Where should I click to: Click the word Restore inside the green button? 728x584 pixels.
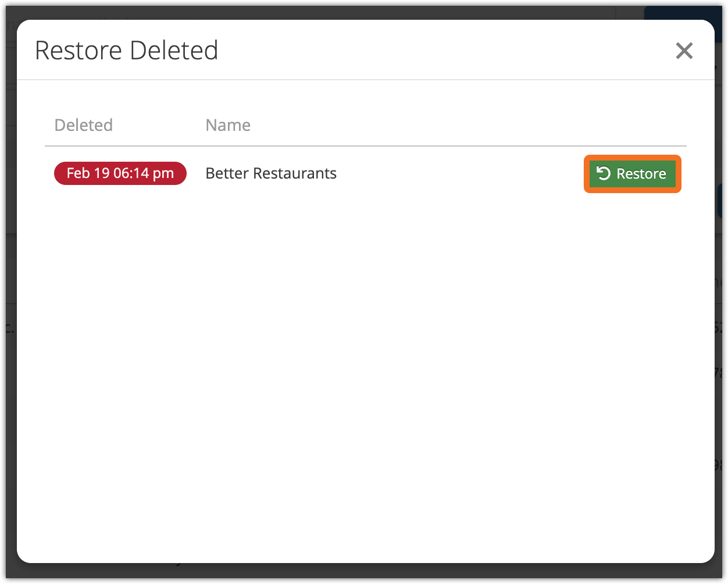coord(641,174)
